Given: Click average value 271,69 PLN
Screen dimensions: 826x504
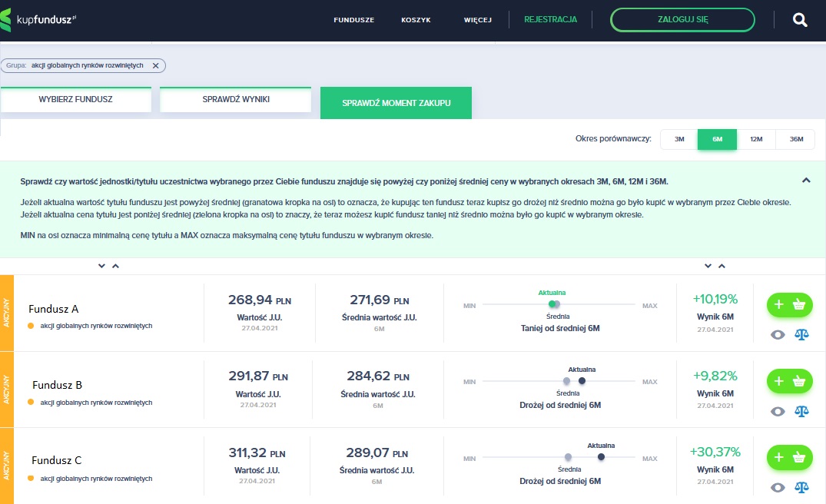Looking at the screenshot, I should click(x=380, y=300).
